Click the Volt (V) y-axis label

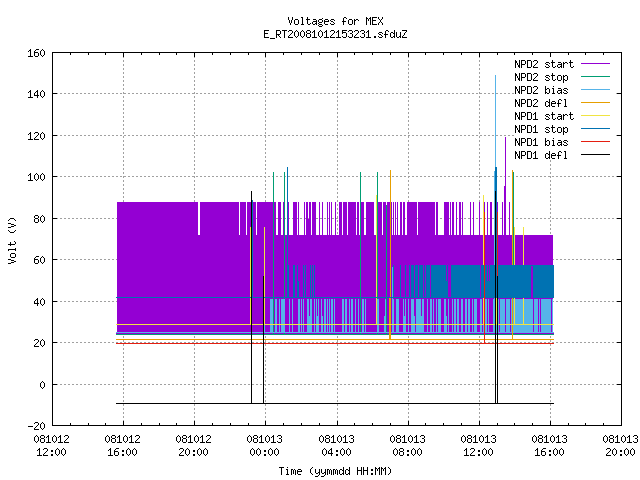(x=13, y=240)
